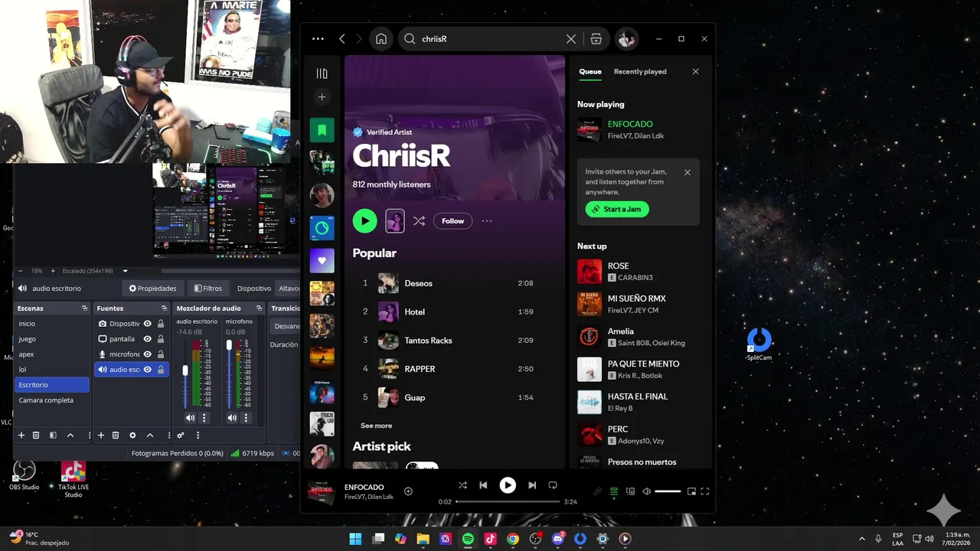Adjust the audio escritorio volume fader

click(x=185, y=371)
